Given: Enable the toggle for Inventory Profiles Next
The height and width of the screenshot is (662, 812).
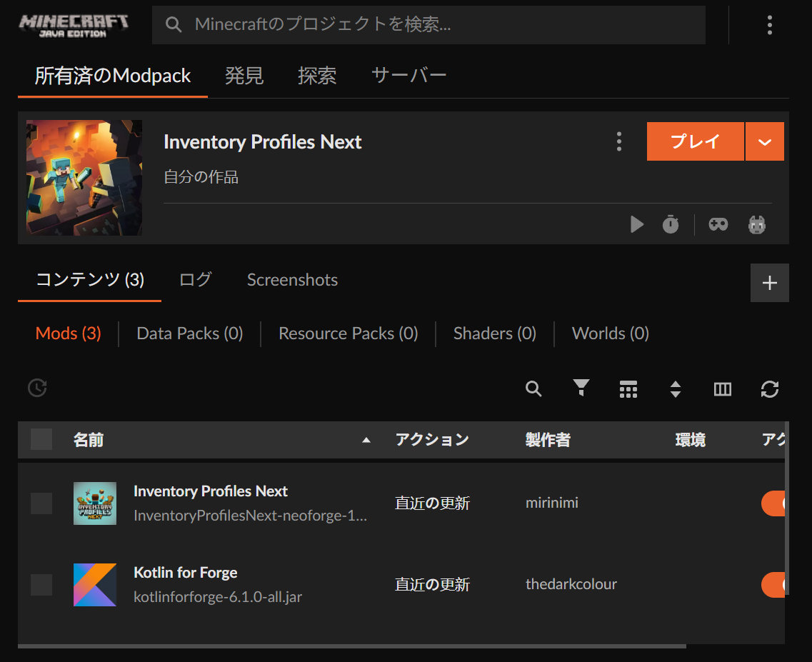Looking at the screenshot, I should coord(778,503).
